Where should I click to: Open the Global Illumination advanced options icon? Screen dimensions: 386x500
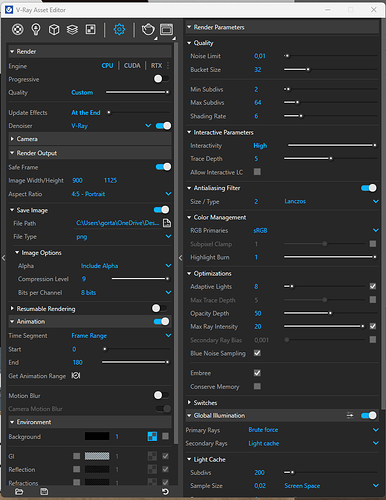point(350,415)
